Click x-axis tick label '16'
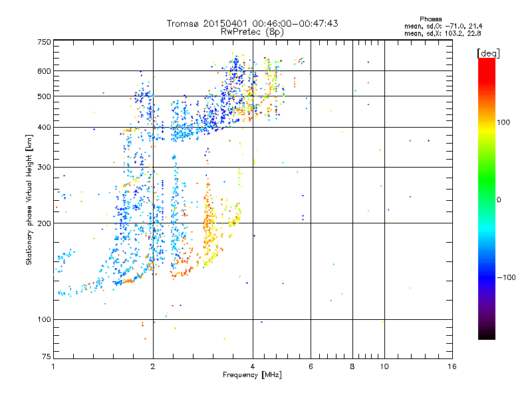 point(452,366)
